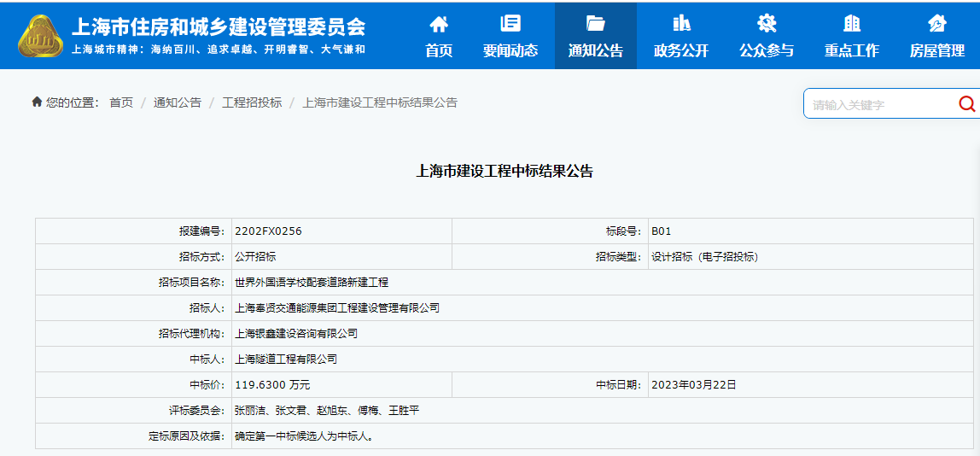Open 上海市建设工程中标结果公告 breadcrumb link
Viewport: 980px width, 456px height.
[x=380, y=102]
